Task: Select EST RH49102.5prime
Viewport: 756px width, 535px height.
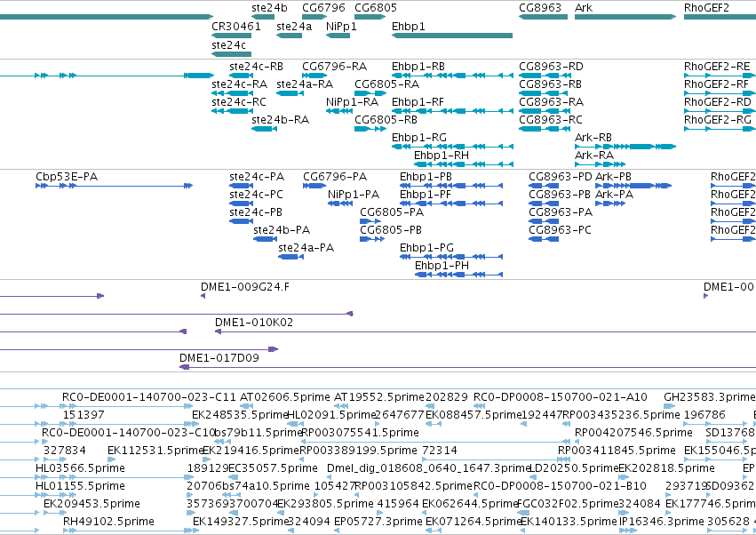Action: coord(108,522)
